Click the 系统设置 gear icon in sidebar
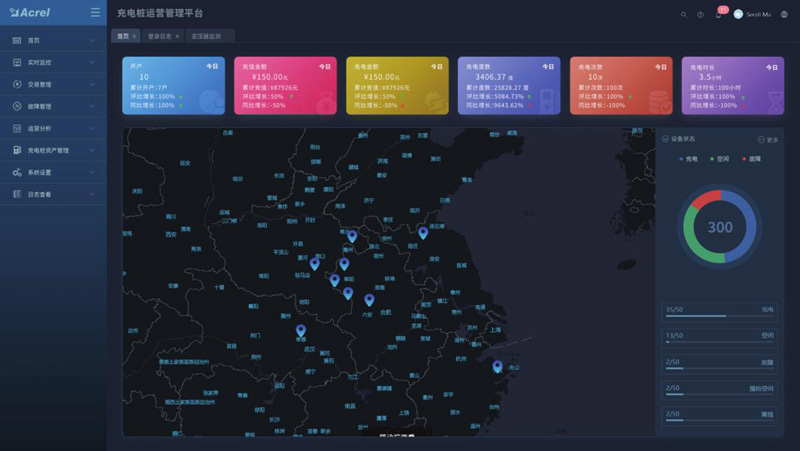Image resolution: width=800 pixels, height=451 pixels. [17, 172]
